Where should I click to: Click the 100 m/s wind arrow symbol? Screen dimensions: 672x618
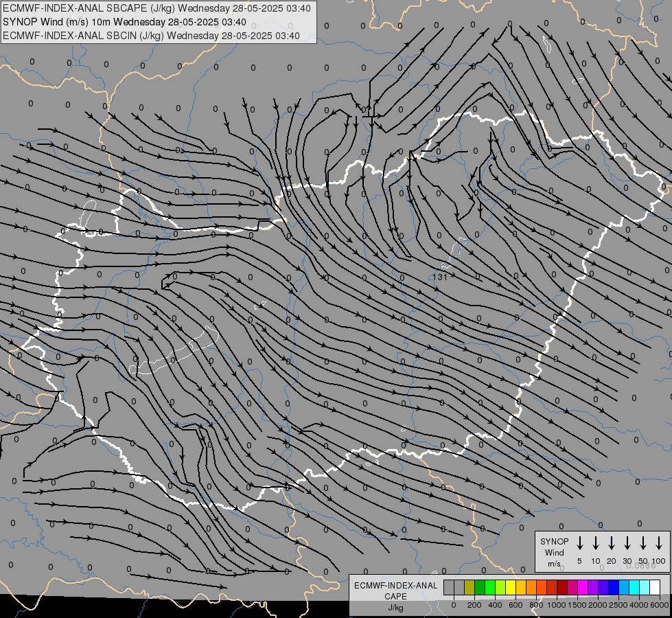point(659,543)
